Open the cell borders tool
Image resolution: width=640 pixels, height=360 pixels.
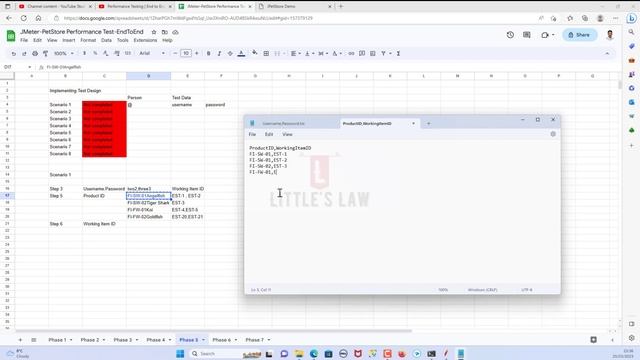point(266,53)
